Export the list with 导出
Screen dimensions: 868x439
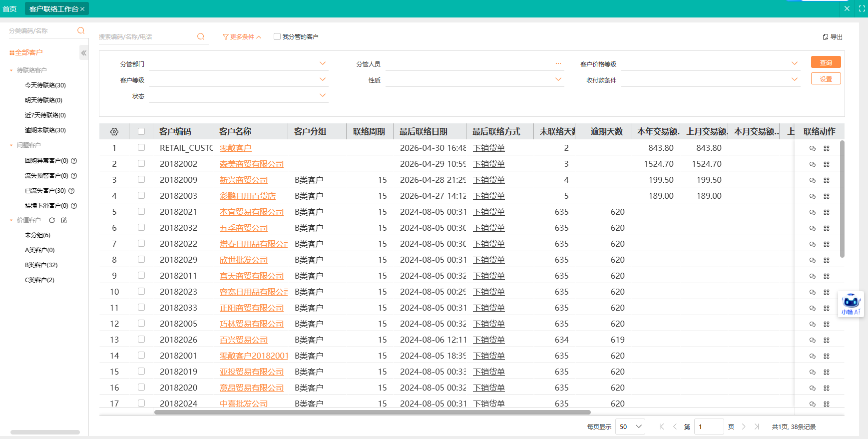(833, 37)
